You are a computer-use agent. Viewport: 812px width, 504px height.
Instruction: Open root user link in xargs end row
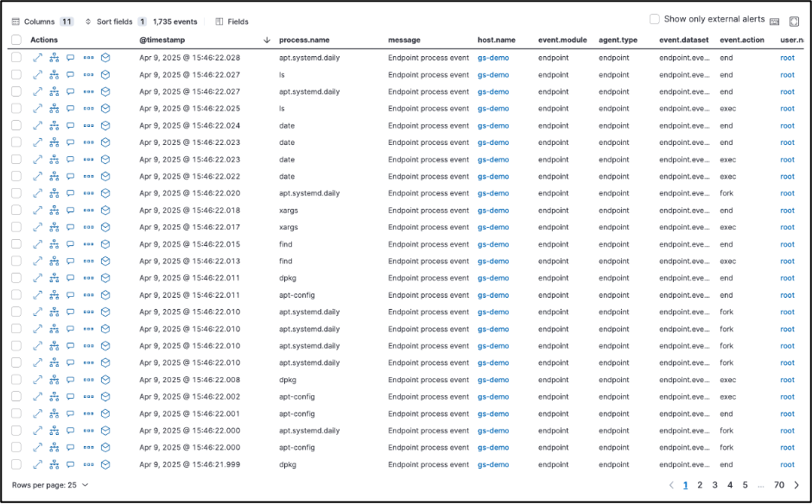[x=787, y=211]
